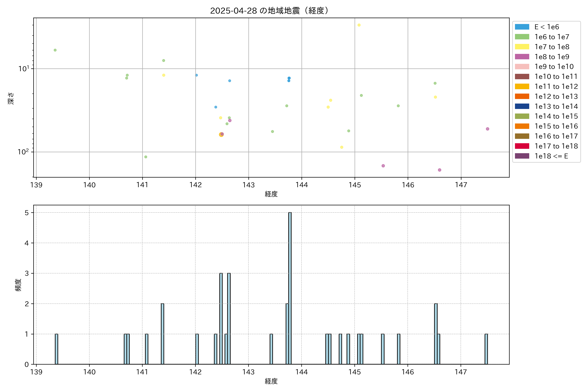Click the purple '1e8 to 1e9' legend swatch
588x392 pixels.
[x=522, y=57]
